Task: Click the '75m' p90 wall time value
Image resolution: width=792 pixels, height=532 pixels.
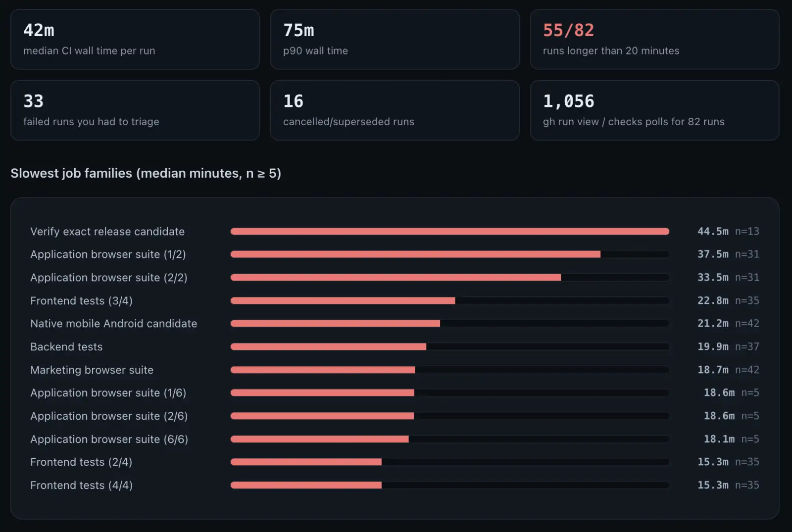Action: coord(298,30)
